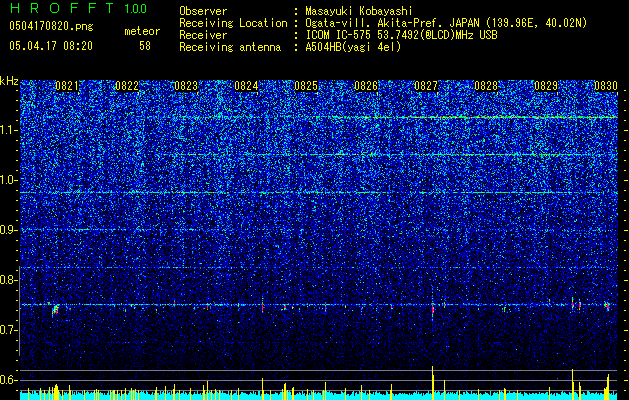Click the 0830 time marker

coord(606,86)
